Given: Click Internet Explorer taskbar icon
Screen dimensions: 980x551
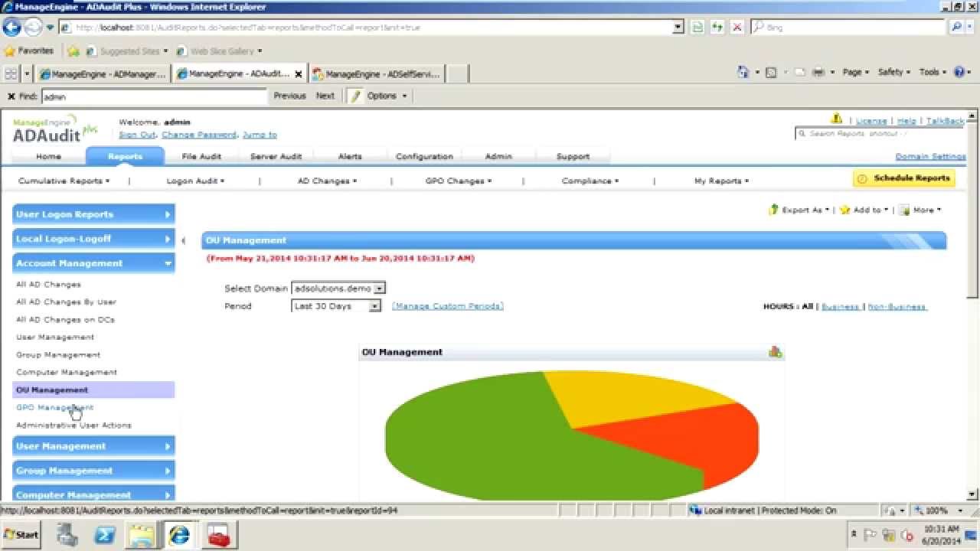Looking at the screenshot, I should click(x=179, y=535).
